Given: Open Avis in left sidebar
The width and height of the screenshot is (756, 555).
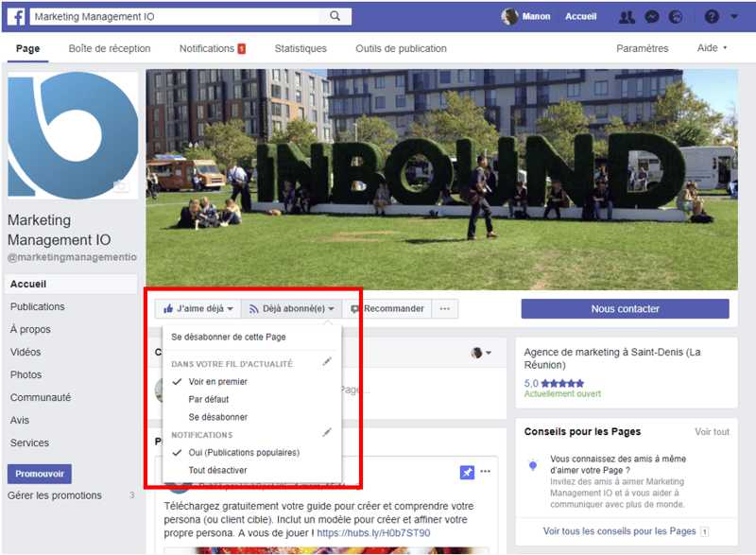Looking at the screenshot, I should click(x=20, y=420).
